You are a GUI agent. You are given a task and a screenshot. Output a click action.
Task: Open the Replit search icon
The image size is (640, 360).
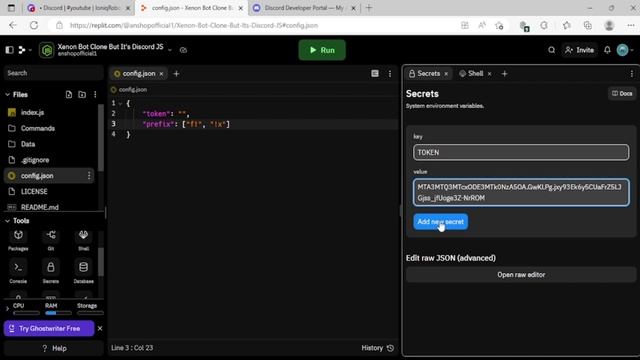(x=551, y=50)
